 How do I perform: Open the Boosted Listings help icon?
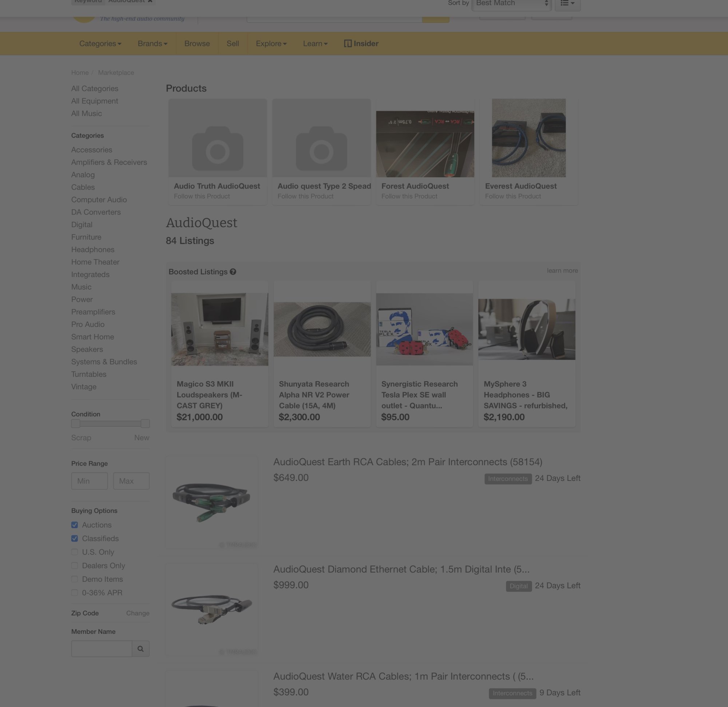coord(233,272)
